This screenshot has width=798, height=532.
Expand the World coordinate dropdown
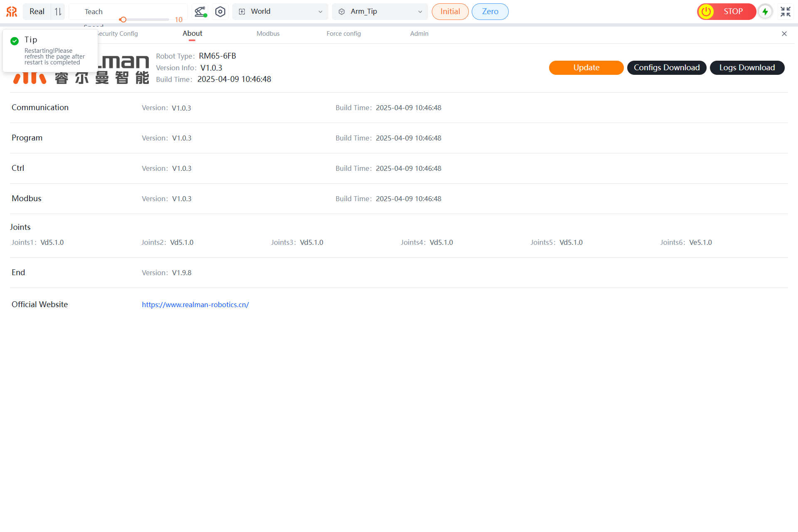281,12
